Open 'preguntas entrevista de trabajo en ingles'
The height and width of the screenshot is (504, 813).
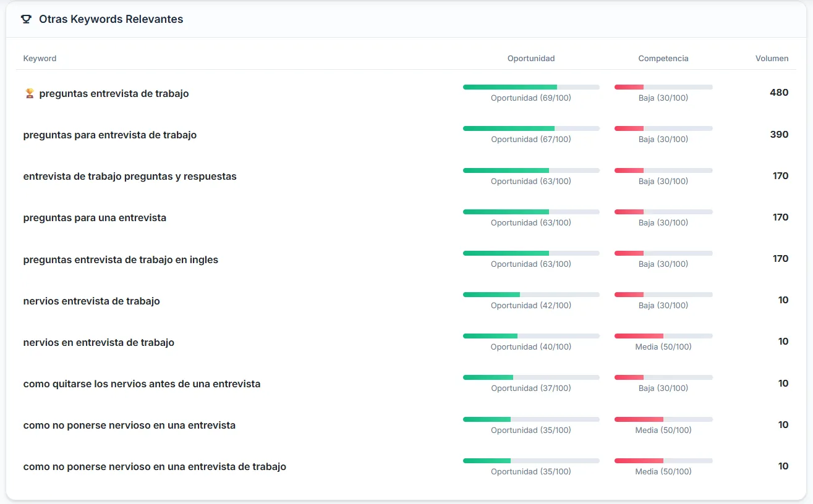[120, 259]
